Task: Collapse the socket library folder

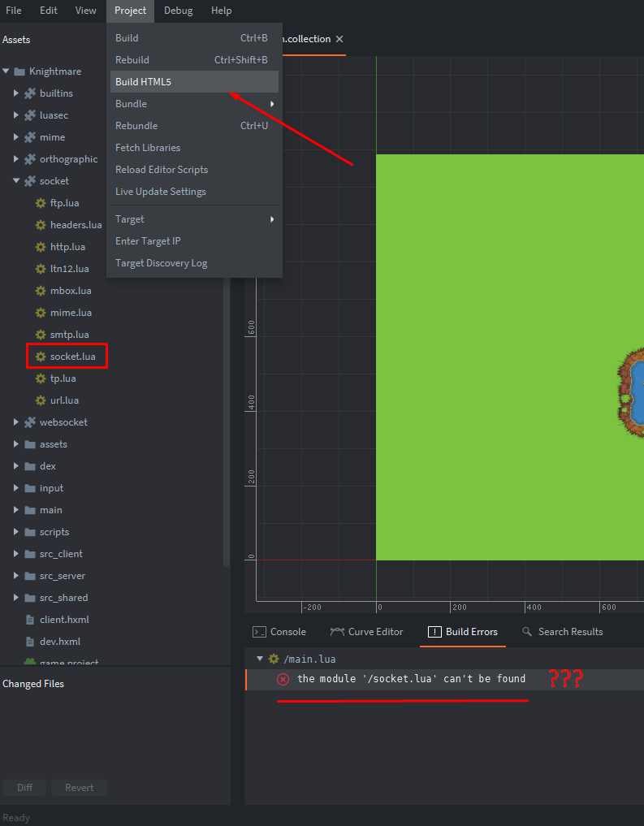Action: click(x=15, y=181)
